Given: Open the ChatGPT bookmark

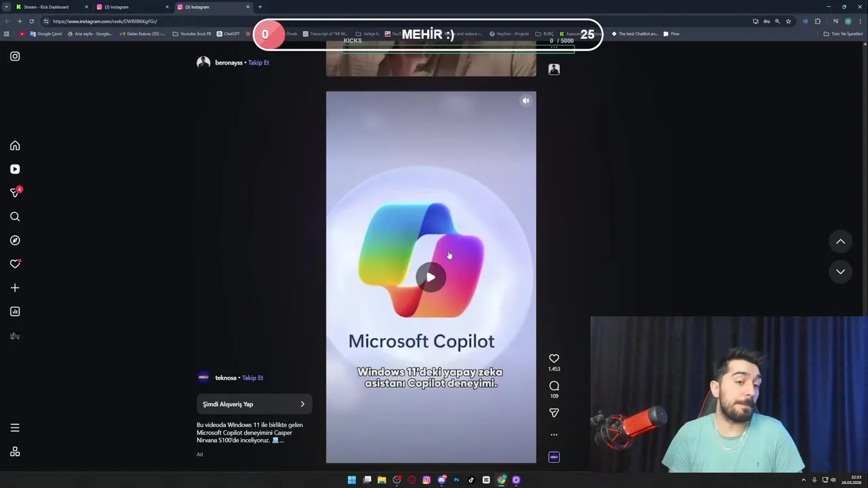Looking at the screenshot, I should [x=228, y=34].
